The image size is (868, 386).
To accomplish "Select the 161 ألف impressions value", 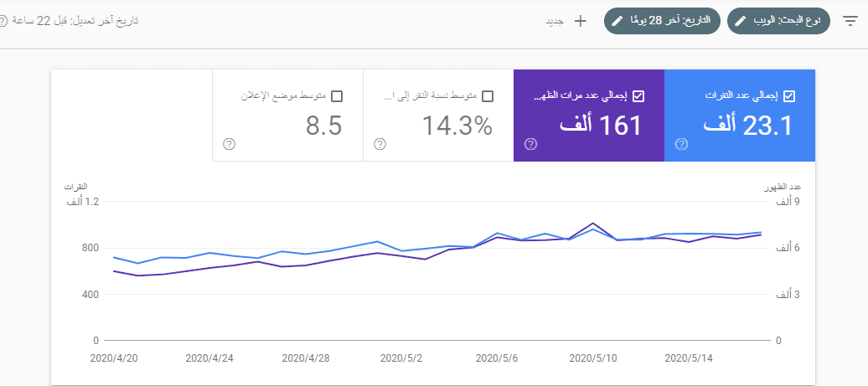I will pos(600,126).
